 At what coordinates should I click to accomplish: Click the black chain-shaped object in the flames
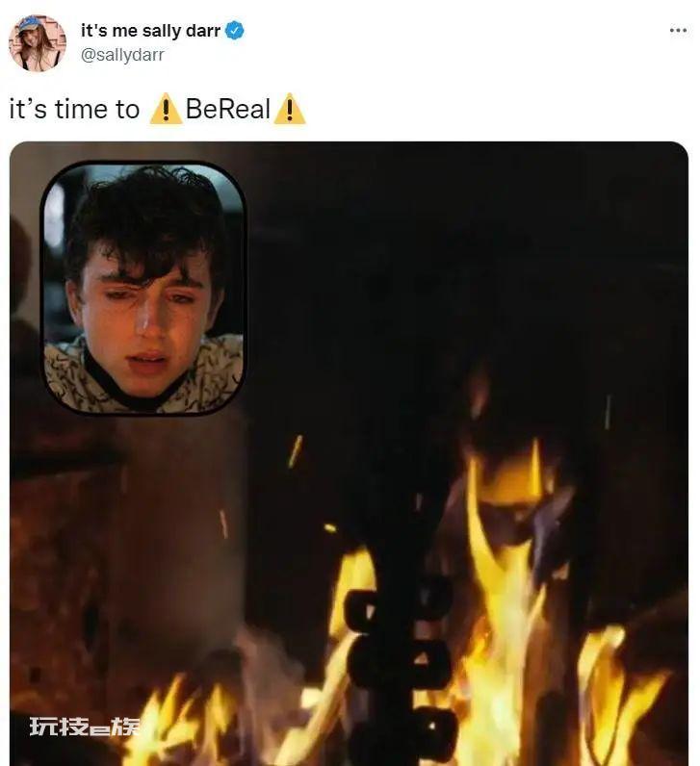[x=399, y=675]
